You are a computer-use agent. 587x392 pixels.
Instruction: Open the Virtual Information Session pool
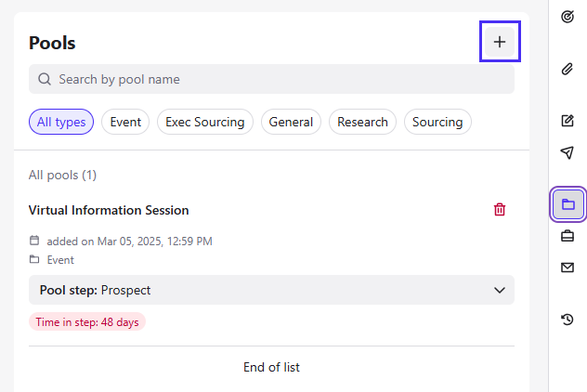point(109,210)
